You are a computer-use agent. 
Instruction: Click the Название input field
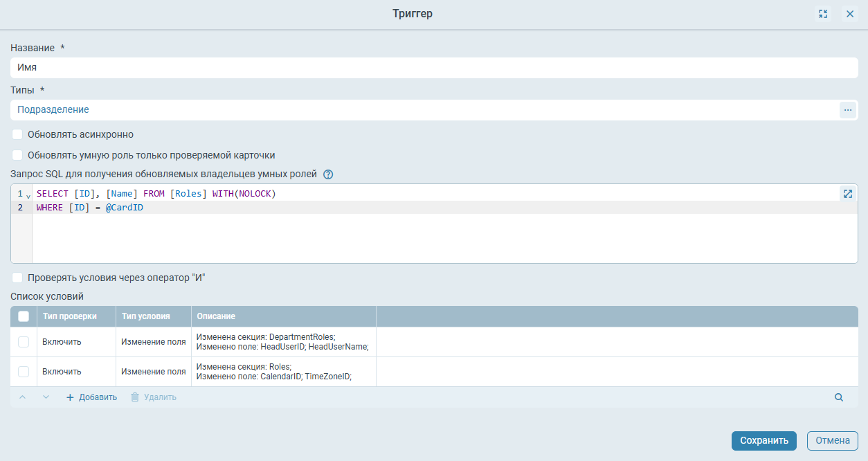tap(434, 68)
